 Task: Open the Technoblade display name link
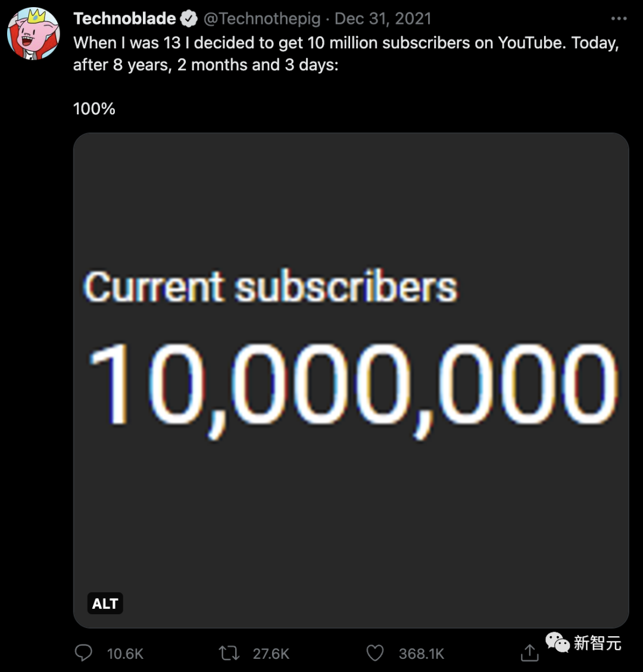tap(124, 18)
